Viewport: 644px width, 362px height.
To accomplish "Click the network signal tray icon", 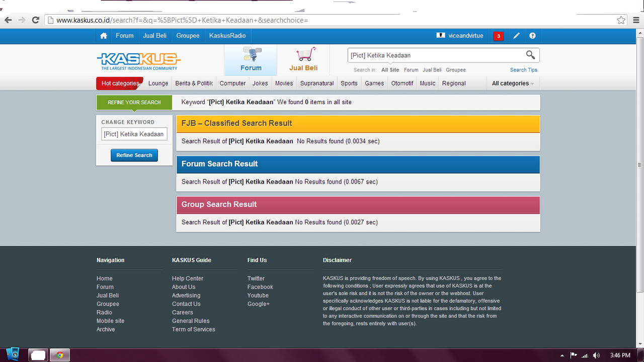I will 585,355.
